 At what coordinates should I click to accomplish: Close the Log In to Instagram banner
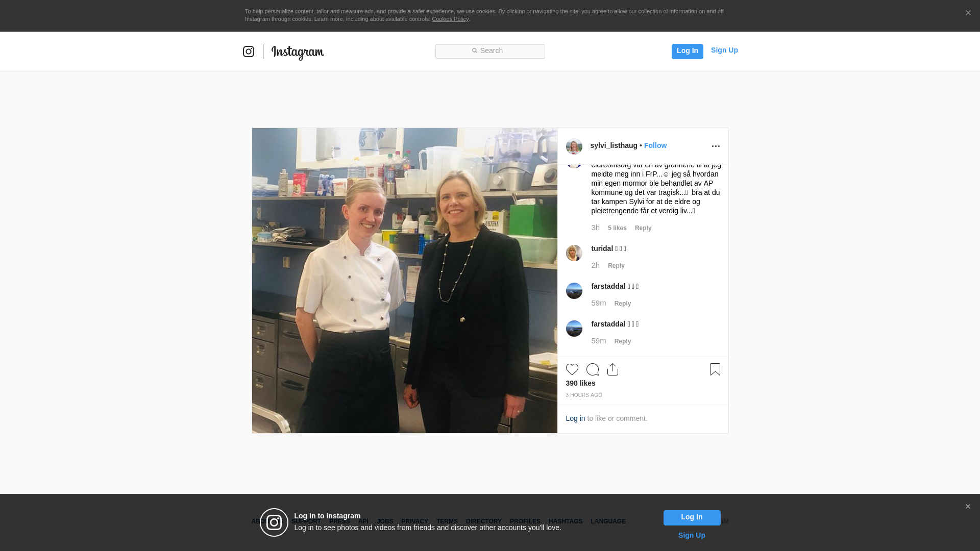tap(968, 507)
